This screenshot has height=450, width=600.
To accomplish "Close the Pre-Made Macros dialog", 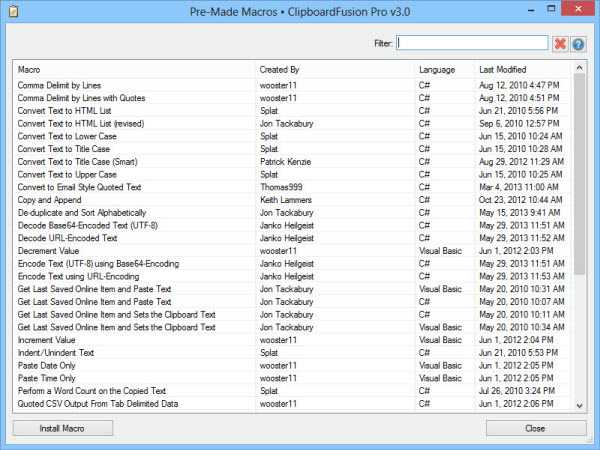I will (536, 428).
